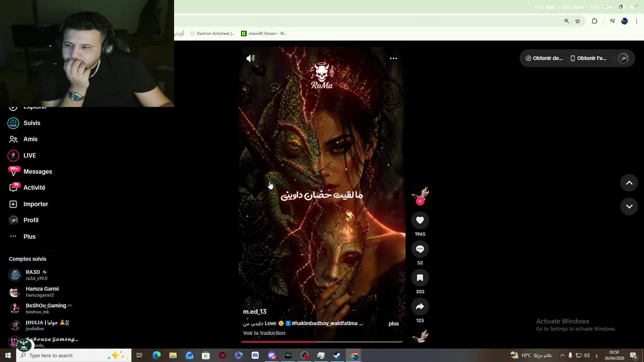Click the microphone tray icon
The height and width of the screenshot is (362, 644).
571,355
